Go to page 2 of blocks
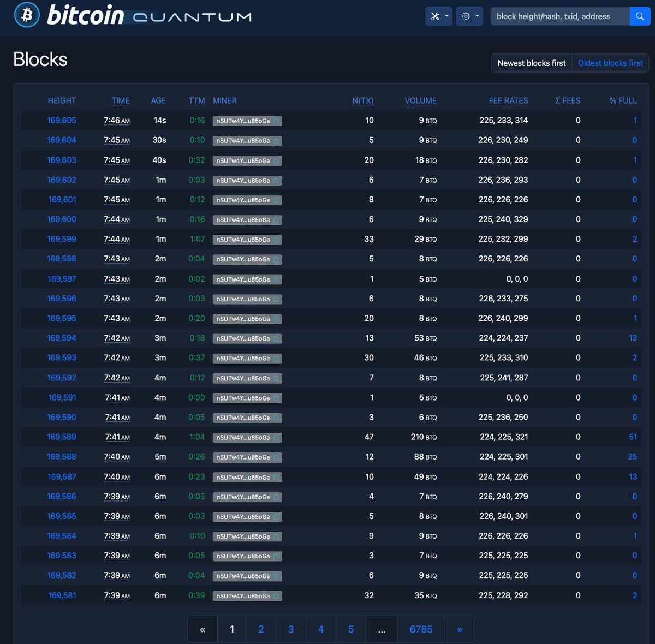This screenshot has height=644, width=655. [261, 629]
